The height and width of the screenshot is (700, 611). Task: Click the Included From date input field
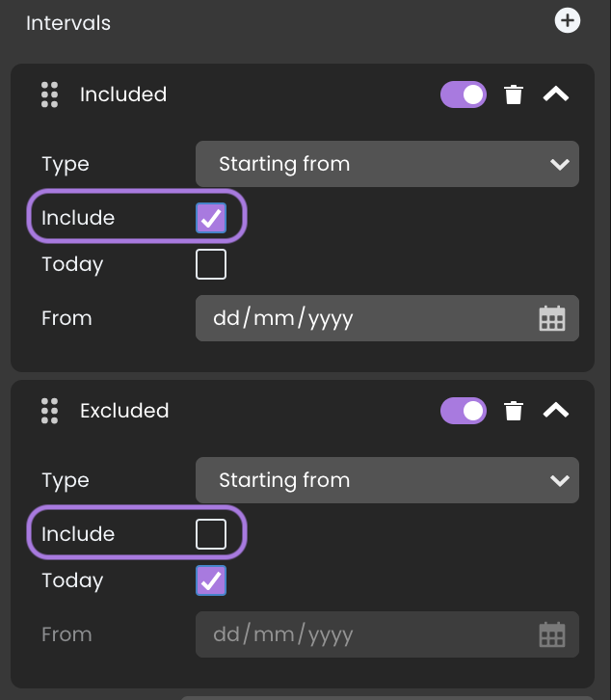point(387,318)
